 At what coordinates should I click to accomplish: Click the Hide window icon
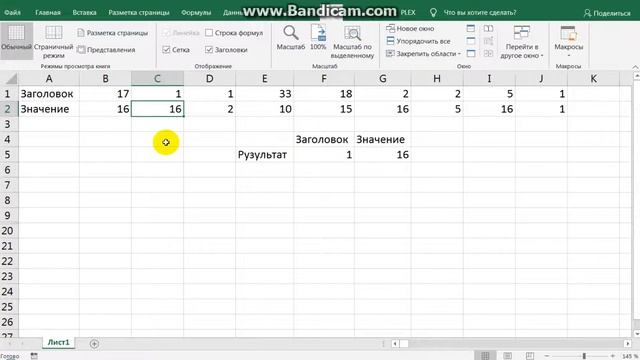click(x=471, y=41)
